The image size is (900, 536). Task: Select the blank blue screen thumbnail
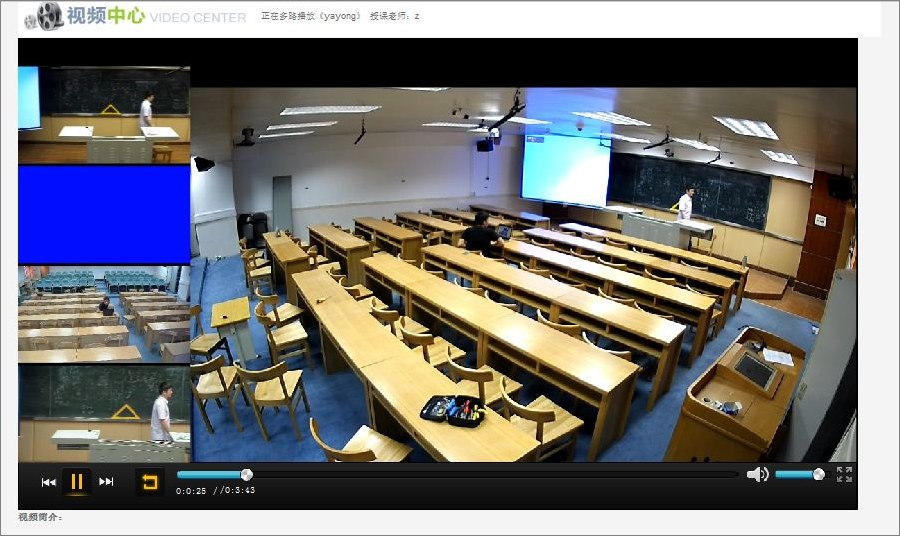click(104, 215)
